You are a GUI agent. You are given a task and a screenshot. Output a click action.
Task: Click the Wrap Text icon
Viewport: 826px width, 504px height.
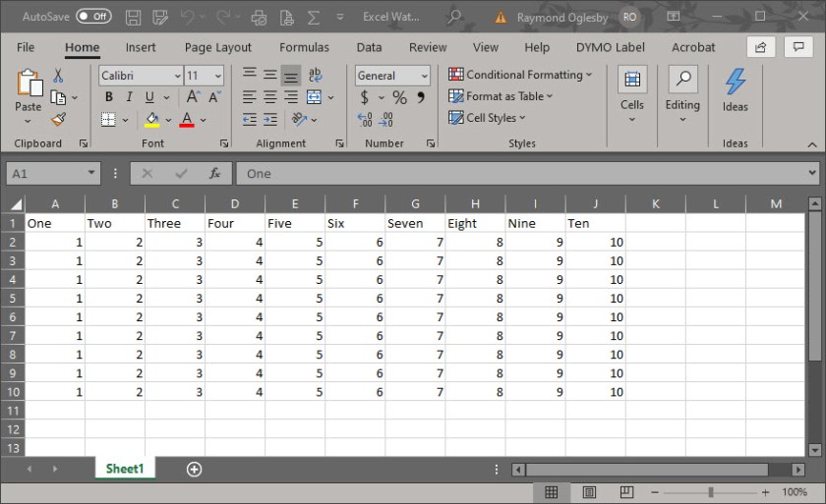point(315,75)
